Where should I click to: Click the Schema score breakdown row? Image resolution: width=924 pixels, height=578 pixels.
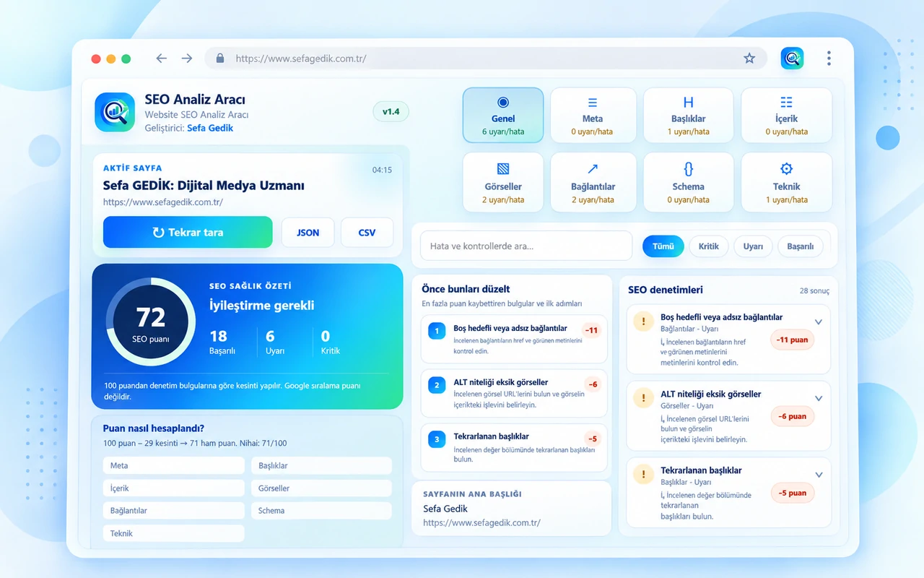click(x=321, y=511)
